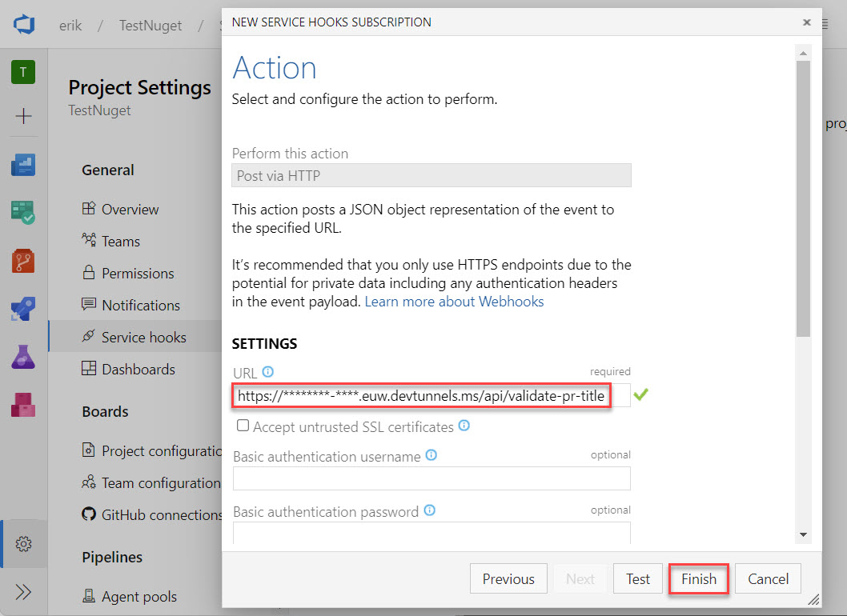
Task: Click the TestNuget breadcrumb link
Action: point(151,26)
